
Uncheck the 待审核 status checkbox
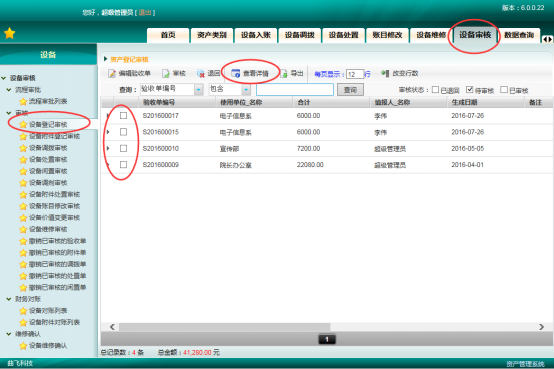[x=469, y=90]
